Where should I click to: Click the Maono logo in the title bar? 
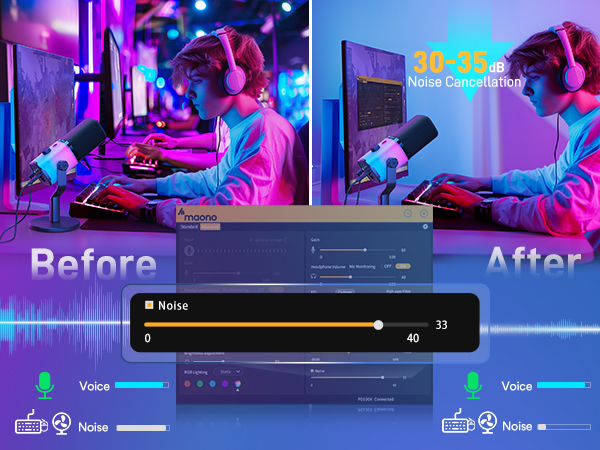(203, 214)
